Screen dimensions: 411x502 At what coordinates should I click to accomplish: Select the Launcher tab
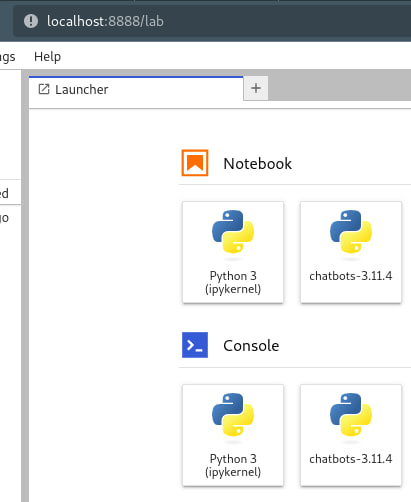pos(136,89)
